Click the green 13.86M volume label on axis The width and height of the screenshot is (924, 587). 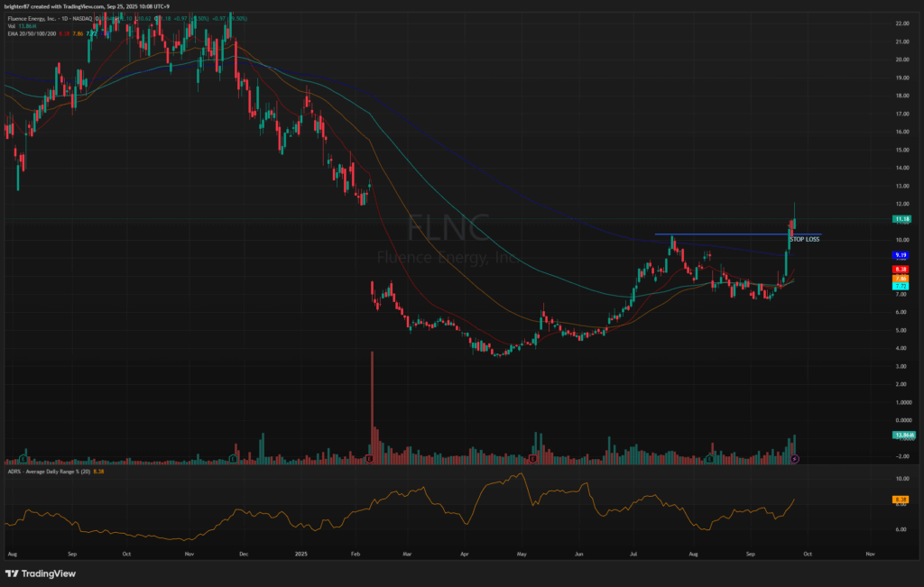903,436
